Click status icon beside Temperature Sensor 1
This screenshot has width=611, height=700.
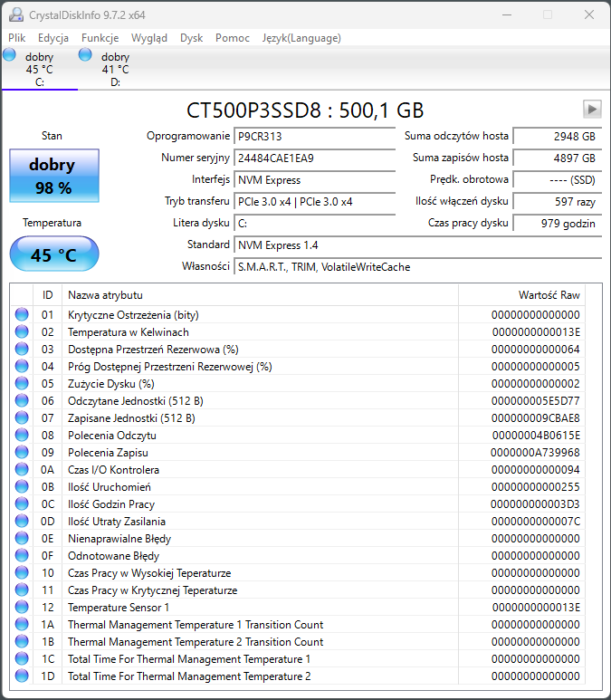coord(22,608)
